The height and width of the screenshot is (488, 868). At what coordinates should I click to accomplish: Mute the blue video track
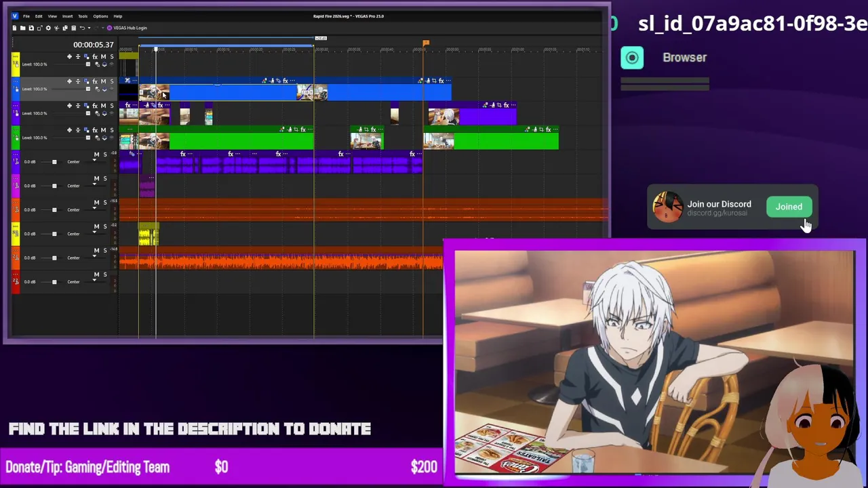tap(103, 81)
